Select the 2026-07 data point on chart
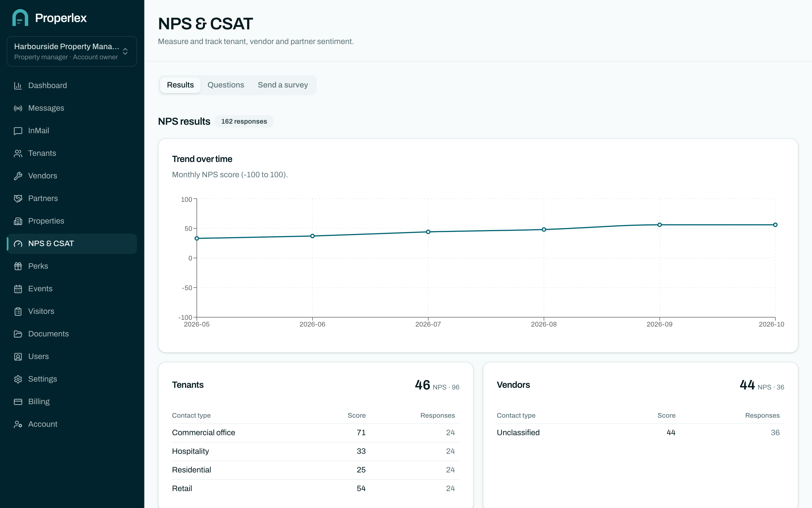812x508 pixels. click(x=428, y=232)
